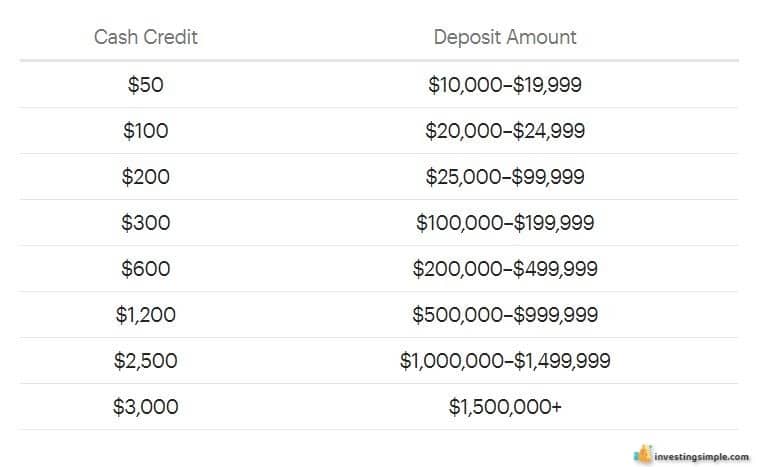This screenshot has height=467, width=757.
Task: Click the $50 cash credit cell
Action: (146, 85)
